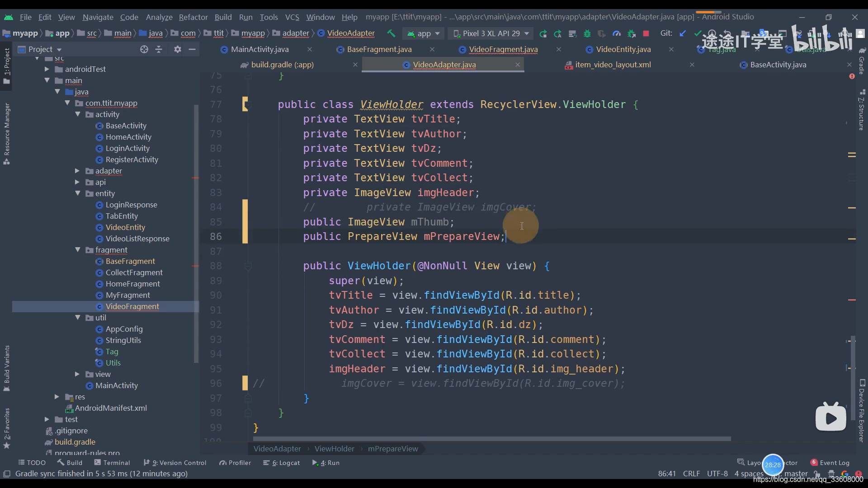
Task: Open the Analyze menu
Action: coord(159,17)
